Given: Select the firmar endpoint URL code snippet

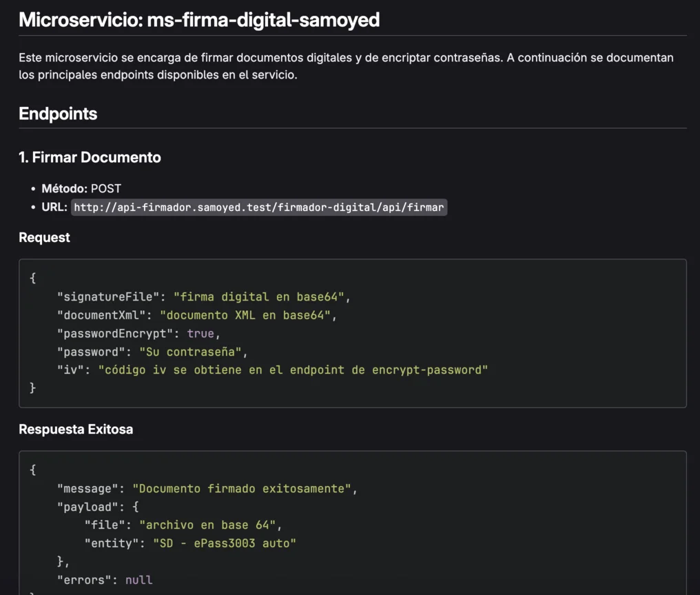Looking at the screenshot, I should [x=259, y=207].
